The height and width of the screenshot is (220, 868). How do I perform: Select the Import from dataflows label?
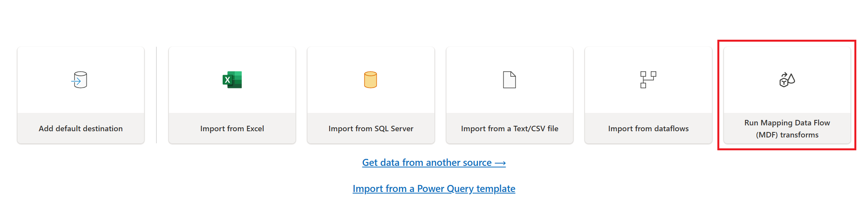click(648, 128)
